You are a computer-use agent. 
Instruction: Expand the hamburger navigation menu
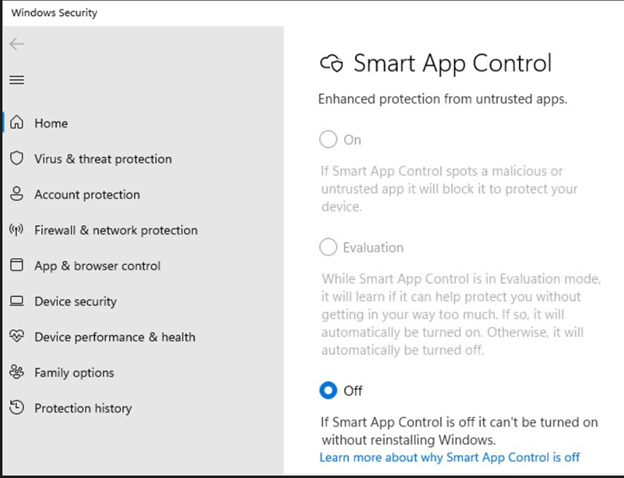point(16,80)
